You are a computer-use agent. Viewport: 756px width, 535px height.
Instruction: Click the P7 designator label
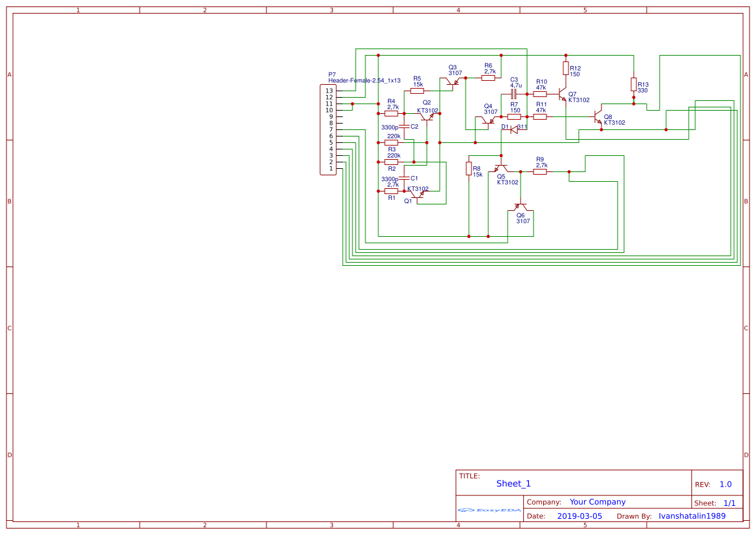pos(332,75)
